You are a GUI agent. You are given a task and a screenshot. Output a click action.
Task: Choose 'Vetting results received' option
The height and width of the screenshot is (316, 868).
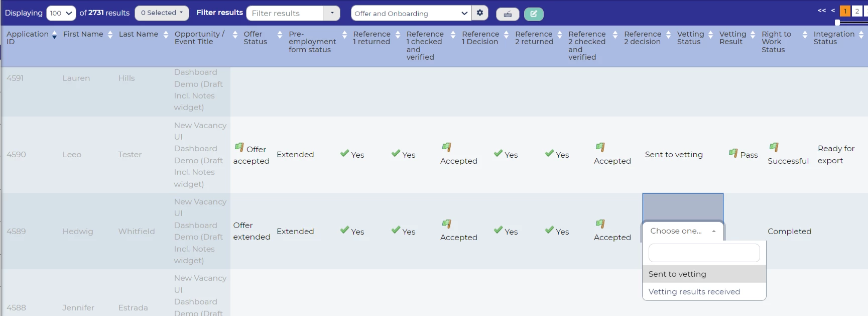[694, 292]
